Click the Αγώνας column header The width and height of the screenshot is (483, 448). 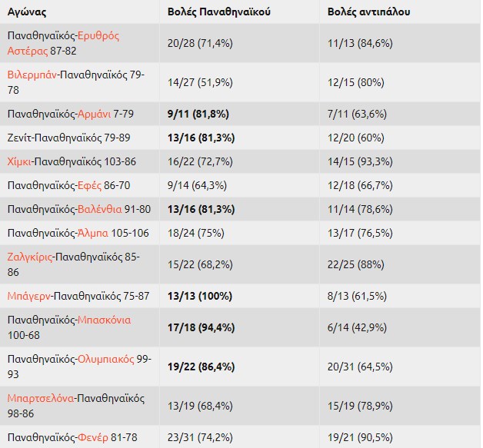[27, 12]
